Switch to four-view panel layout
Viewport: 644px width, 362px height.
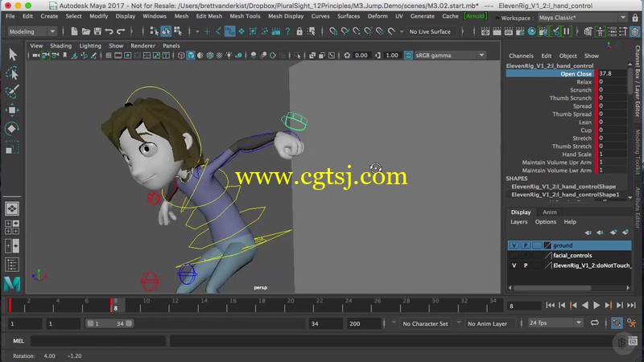click(12, 227)
